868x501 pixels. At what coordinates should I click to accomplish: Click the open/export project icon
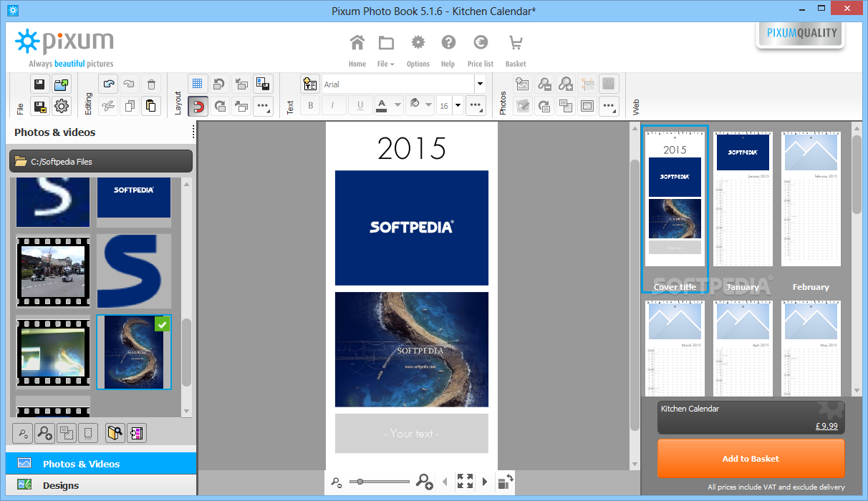pyautogui.click(x=62, y=84)
